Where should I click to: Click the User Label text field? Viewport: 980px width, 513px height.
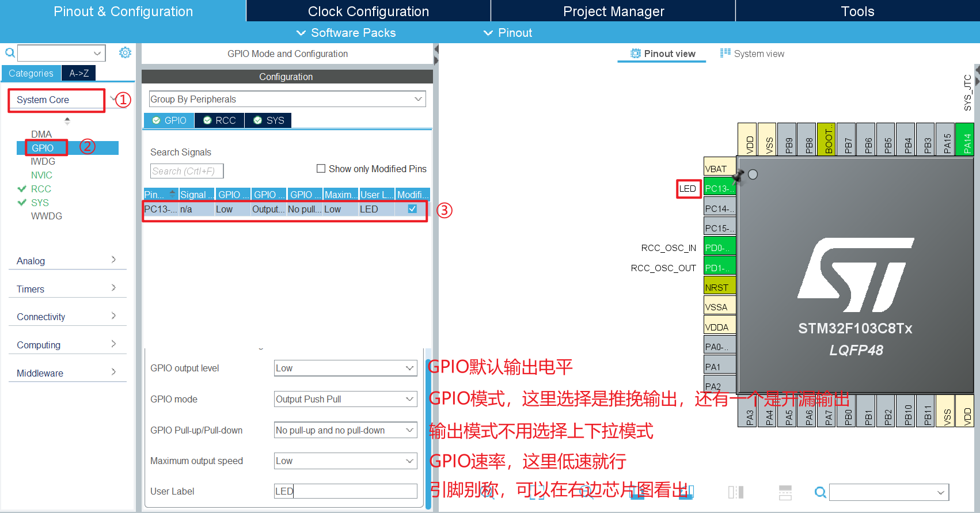[x=345, y=491]
